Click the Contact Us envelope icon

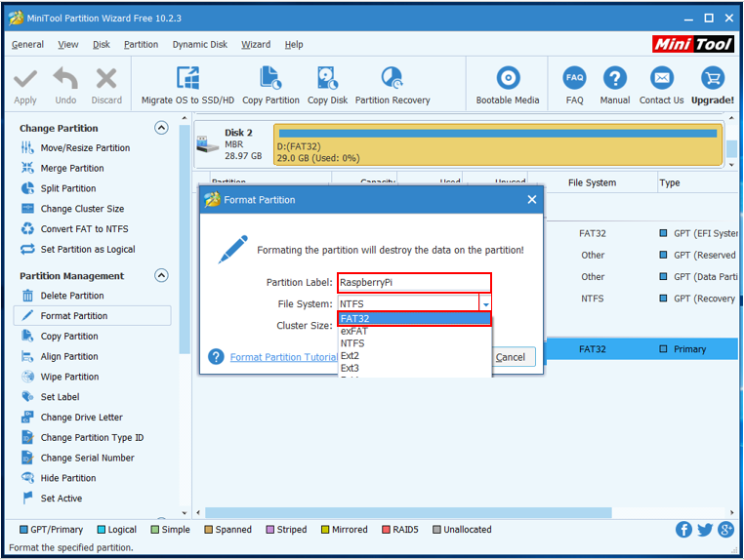661,78
